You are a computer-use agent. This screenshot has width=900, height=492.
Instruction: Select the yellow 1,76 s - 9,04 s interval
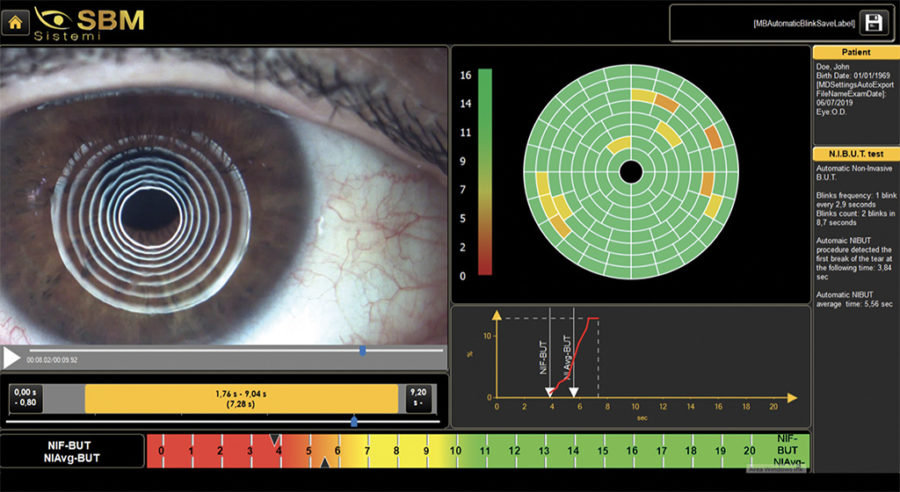click(x=241, y=399)
